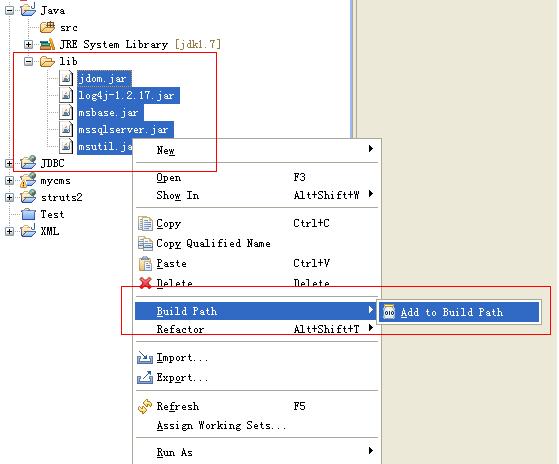The width and height of the screenshot is (559, 464).
Task: Choose Assign Working Sets... menu entry
Action: [x=256, y=426]
